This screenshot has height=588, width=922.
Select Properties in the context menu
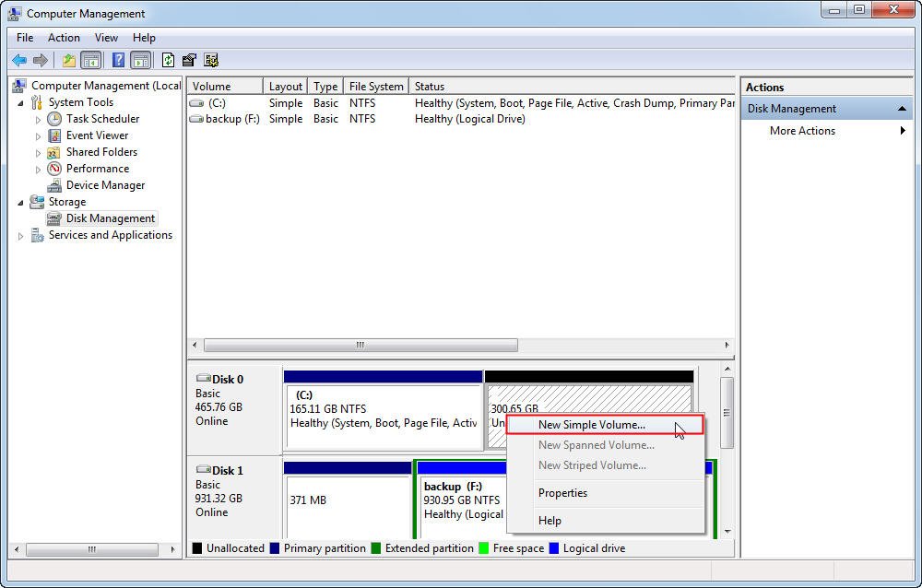(x=605, y=493)
